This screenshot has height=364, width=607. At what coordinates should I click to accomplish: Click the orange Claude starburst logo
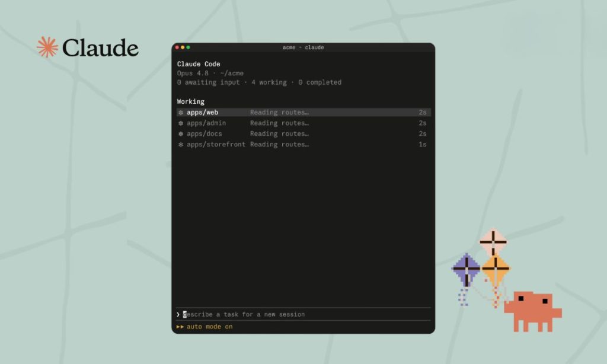(x=47, y=47)
